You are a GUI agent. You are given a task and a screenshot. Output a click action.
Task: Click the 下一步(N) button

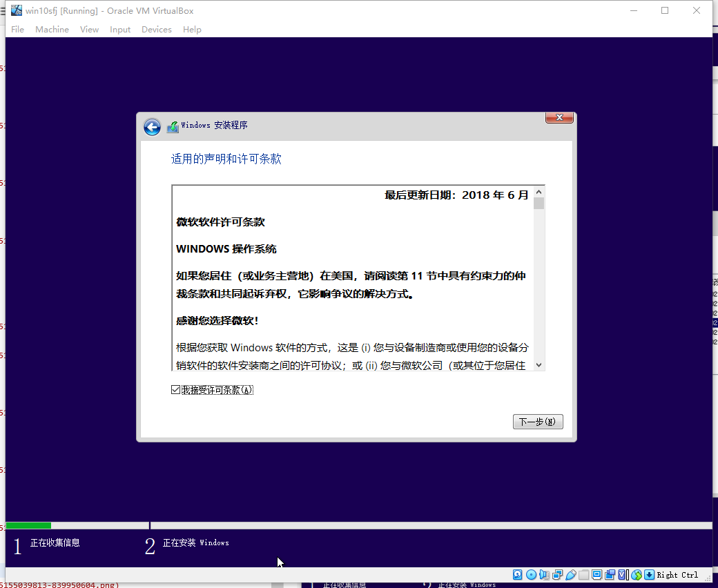coord(538,422)
